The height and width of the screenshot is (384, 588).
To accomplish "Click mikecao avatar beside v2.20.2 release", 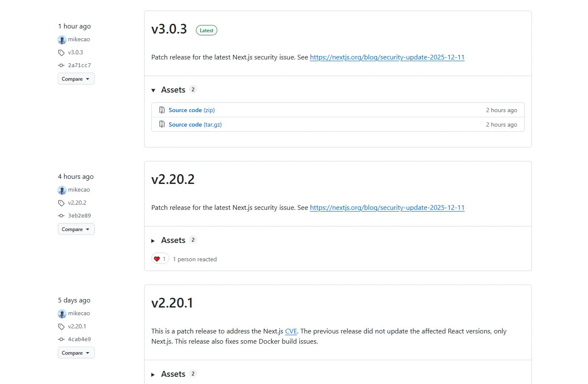I will click(62, 190).
